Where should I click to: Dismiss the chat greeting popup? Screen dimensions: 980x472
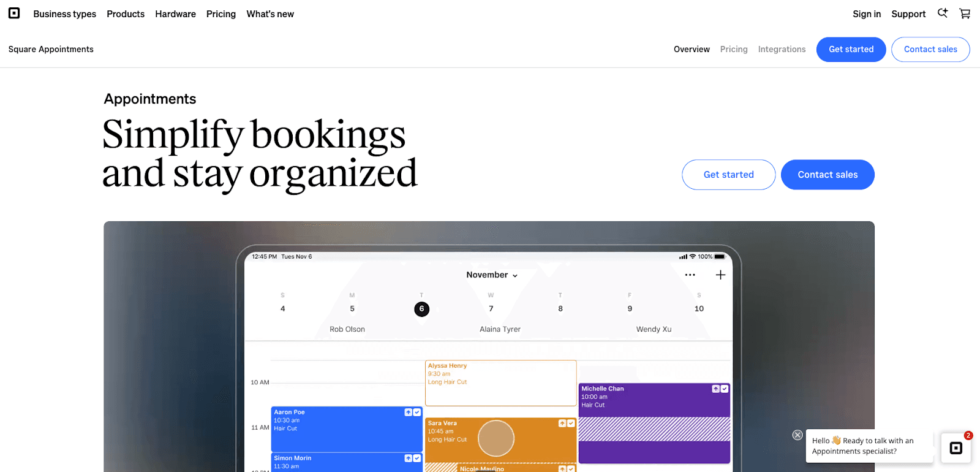tap(797, 435)
